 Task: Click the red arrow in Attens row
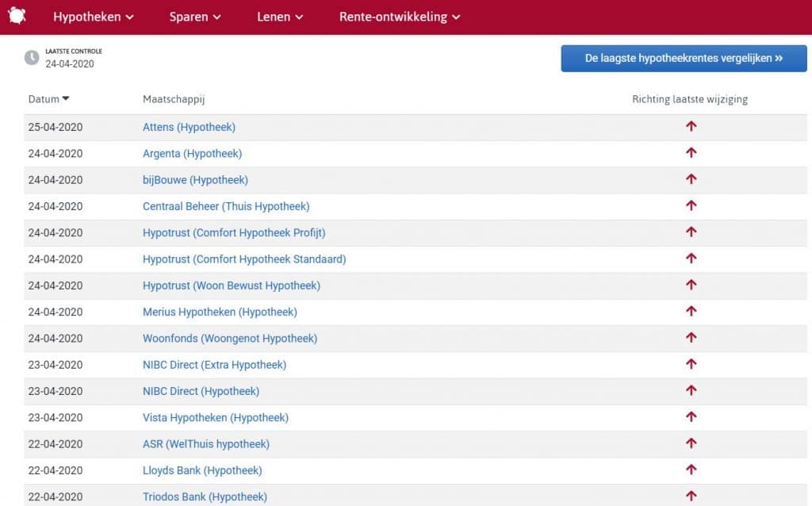(691, 126)
